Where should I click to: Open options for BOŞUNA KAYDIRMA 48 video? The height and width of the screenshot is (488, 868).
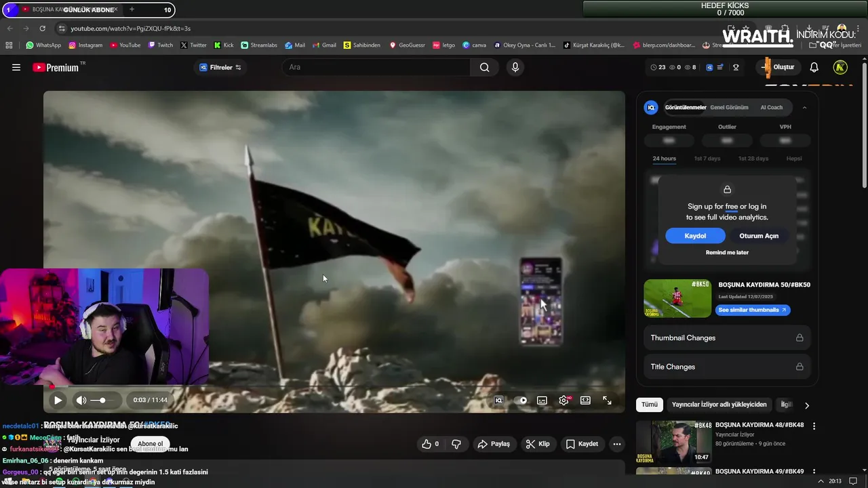(x=814, y=426)
